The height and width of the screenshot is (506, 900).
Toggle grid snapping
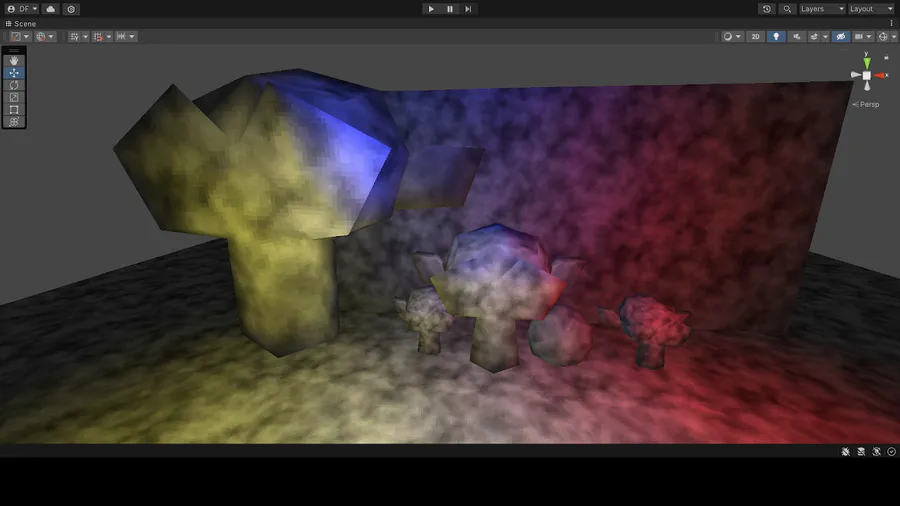click(x=98, y=36)
